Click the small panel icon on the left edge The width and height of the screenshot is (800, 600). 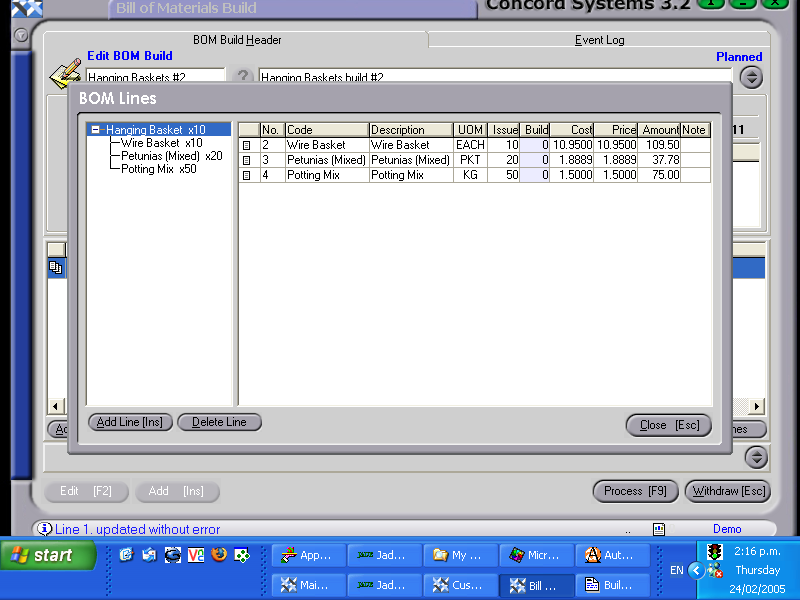(57, 267)
